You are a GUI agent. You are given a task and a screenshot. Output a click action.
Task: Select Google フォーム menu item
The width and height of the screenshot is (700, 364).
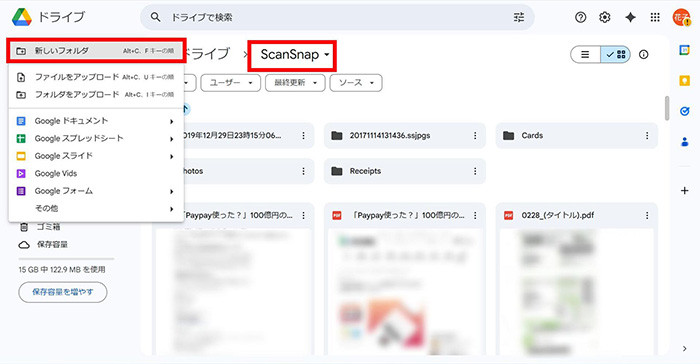tap(96, 191)
